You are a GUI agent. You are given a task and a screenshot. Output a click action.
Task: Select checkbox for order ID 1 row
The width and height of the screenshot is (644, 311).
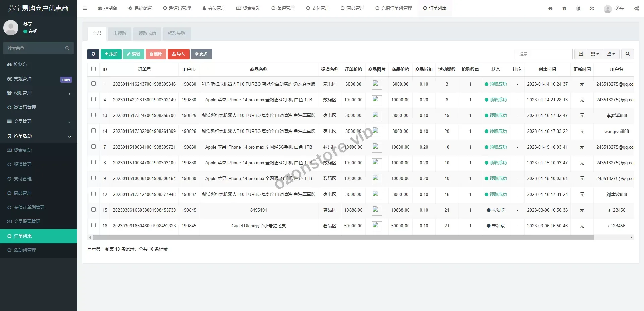[x=94, y=84]
